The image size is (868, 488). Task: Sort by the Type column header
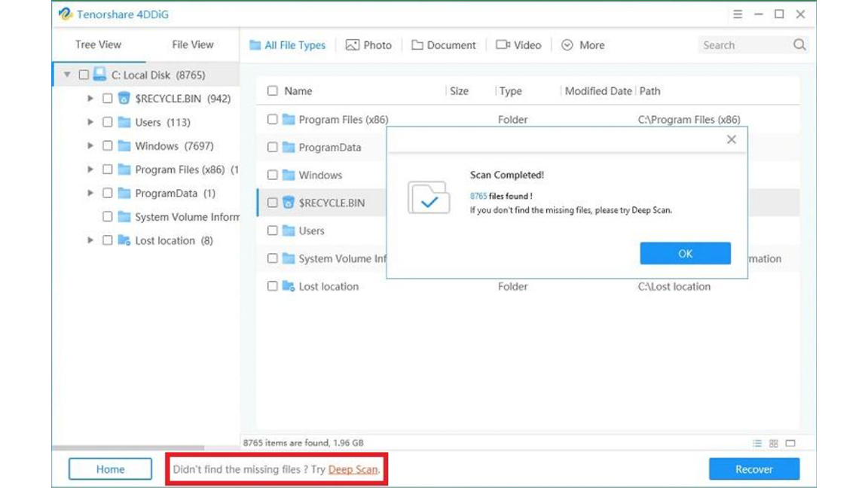[510, 90]
